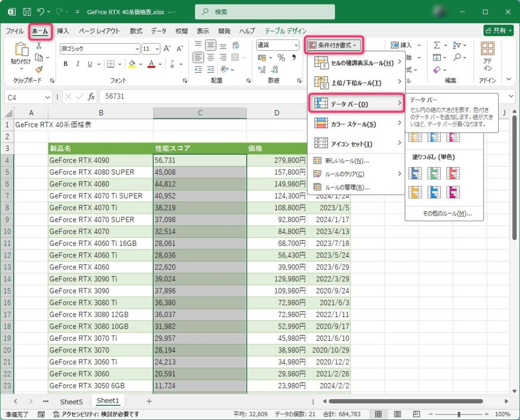
Task: Click the AutoSum sigma icon
Action: click(437, 46)
